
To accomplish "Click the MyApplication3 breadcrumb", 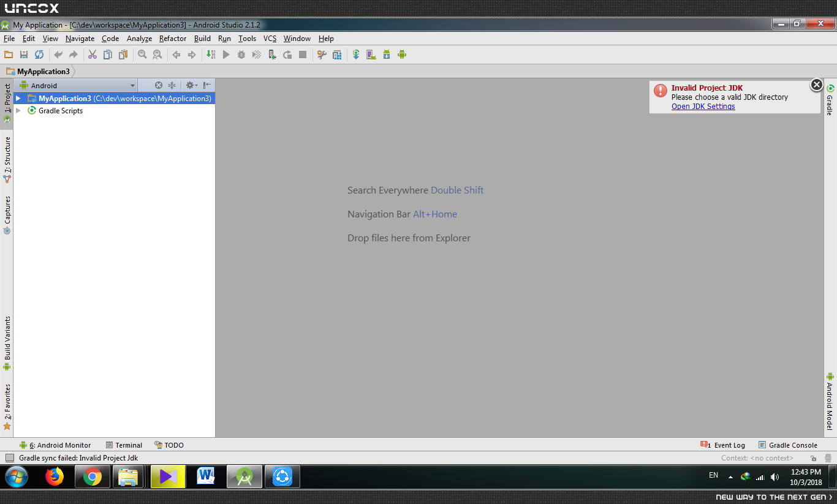I will click(38, 72).
